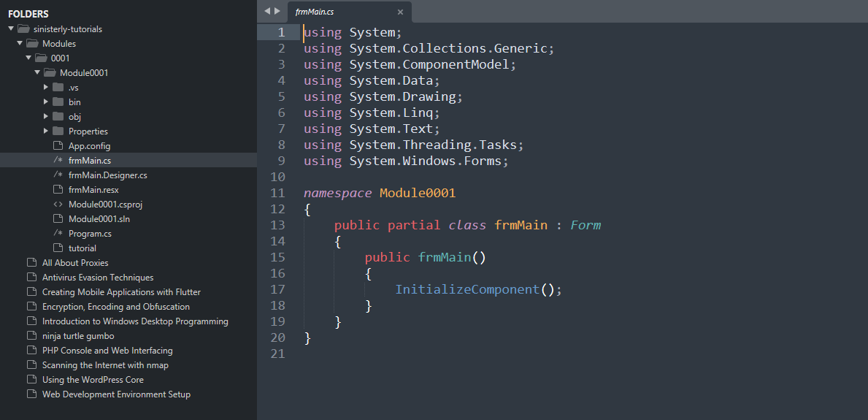The height and width of the screenshot is (420, 868).
Task: Expand the Properties folder
Action: (46, 131)
